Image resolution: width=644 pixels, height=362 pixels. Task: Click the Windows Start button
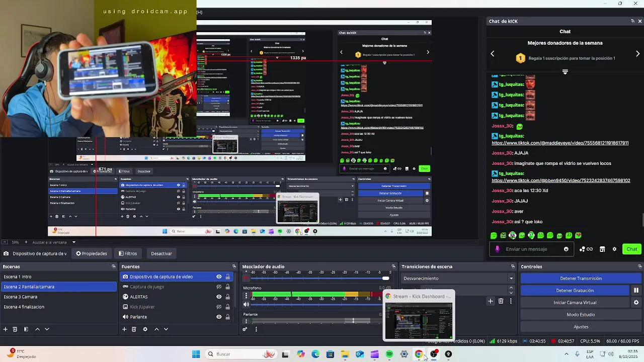196,354
